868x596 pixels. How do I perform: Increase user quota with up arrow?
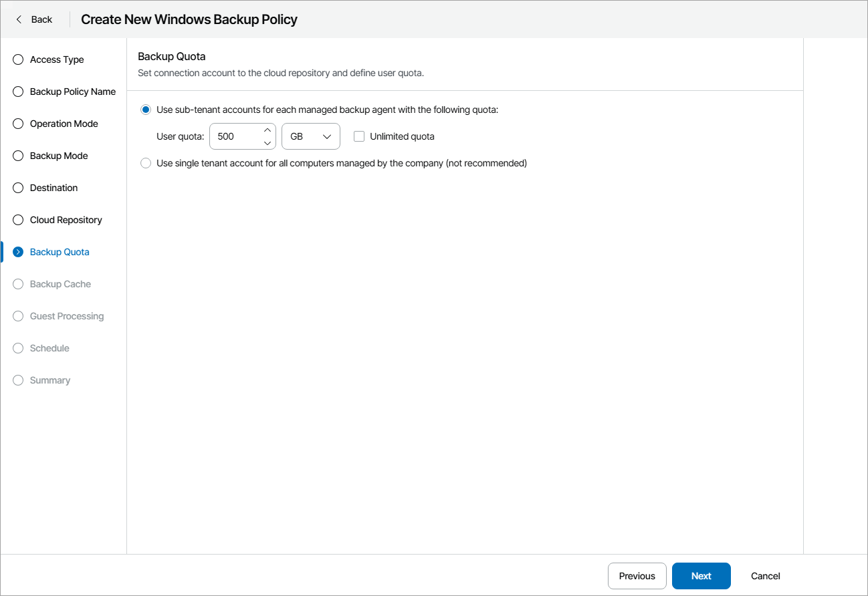click(267, 130)
